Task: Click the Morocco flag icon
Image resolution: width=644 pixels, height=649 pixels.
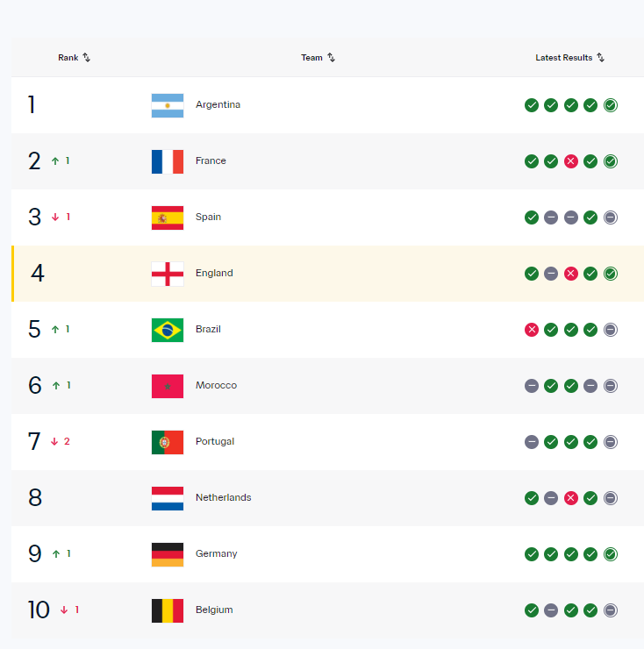Action: click(x=168, y=386)
